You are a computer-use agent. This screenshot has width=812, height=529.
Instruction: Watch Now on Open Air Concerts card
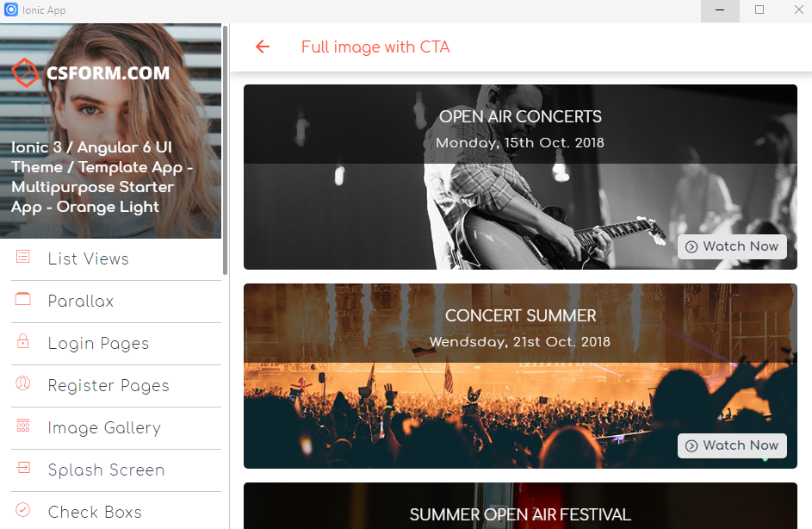click(x=732, y=246)
